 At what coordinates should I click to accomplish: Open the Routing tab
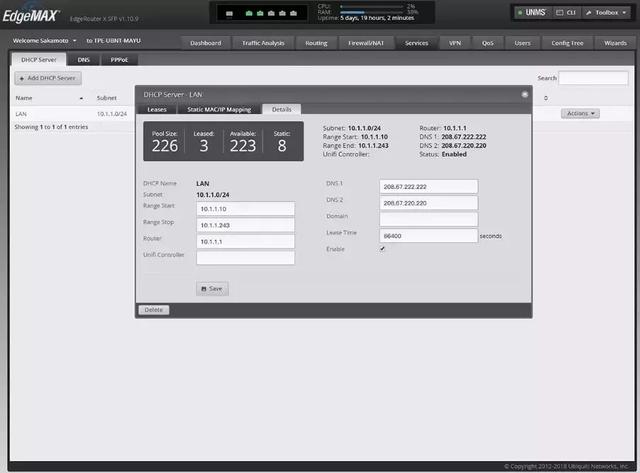coord(316,43)
